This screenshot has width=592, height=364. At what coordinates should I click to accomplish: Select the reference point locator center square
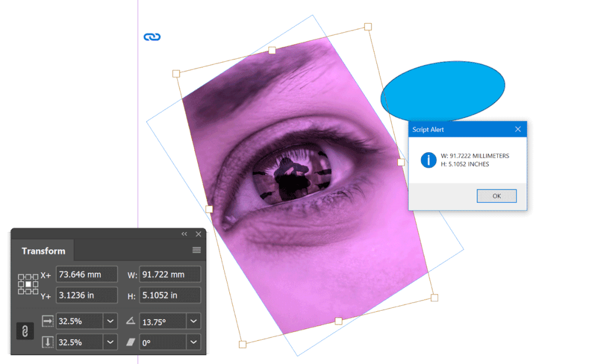[x=28, y=284]
